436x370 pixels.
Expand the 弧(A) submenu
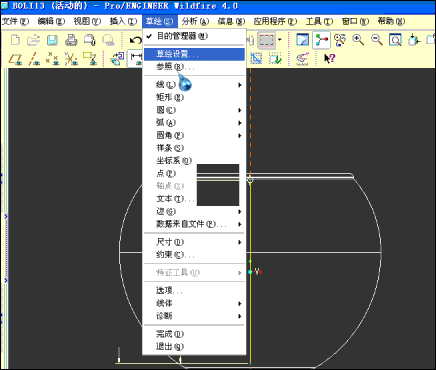pyautogui.click(x=194, y=123)
